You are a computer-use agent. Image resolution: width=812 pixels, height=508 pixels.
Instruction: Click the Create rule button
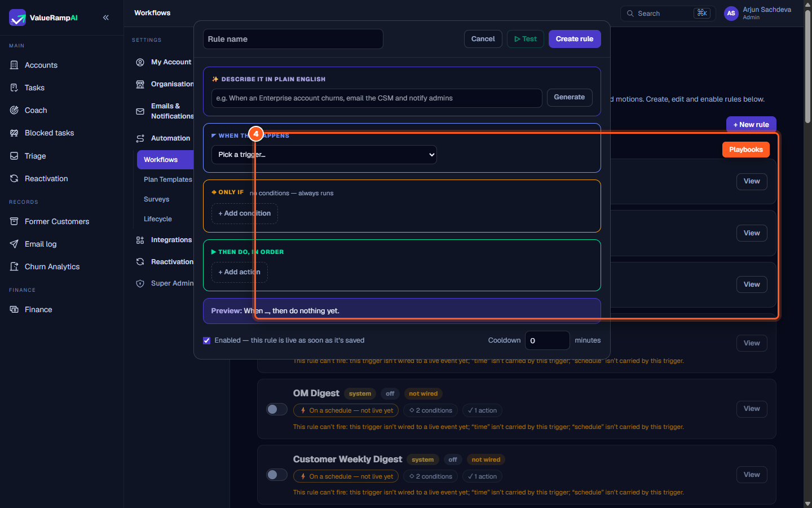(x=575, y=39)
